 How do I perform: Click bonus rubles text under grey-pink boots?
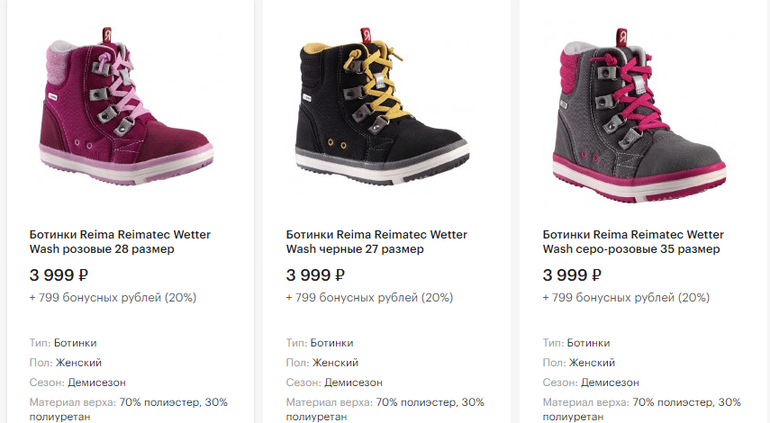click(626, 298)
